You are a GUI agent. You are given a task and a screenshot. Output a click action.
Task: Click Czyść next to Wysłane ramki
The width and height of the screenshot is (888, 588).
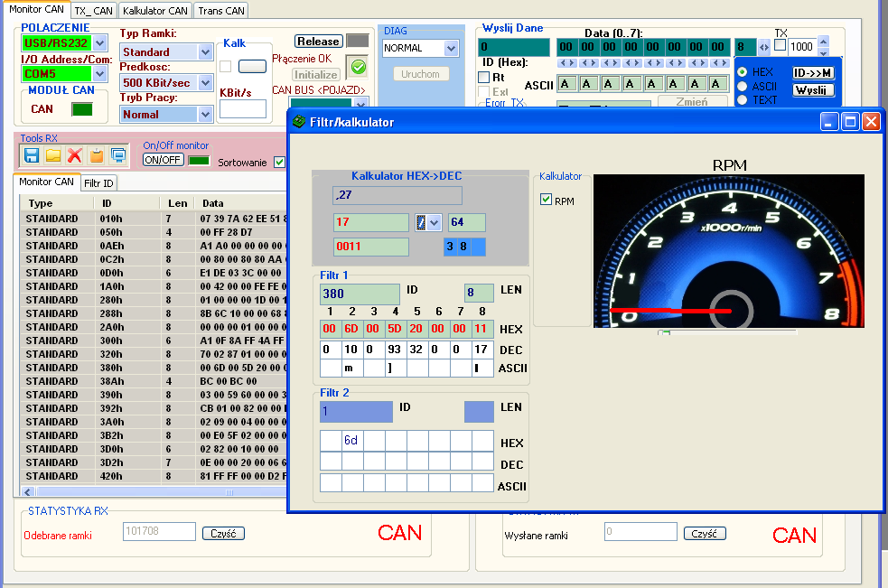point(705,533)
